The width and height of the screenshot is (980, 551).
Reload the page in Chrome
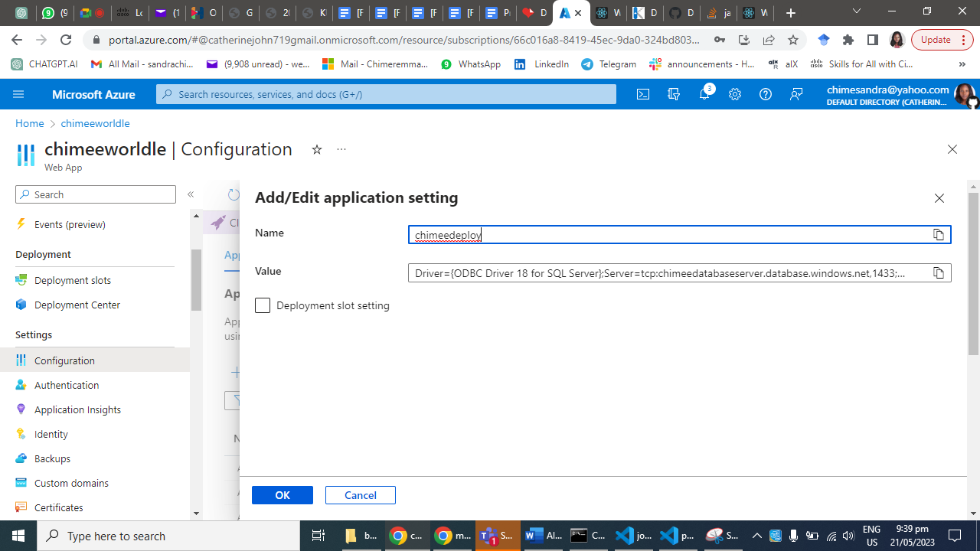pyautogui.click(x=66, y=40)
